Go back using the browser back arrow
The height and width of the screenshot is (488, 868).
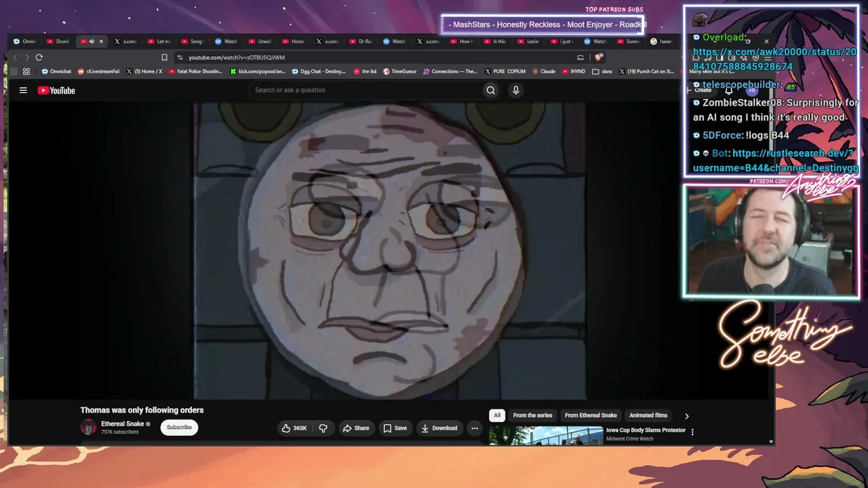tap(16, 58)
